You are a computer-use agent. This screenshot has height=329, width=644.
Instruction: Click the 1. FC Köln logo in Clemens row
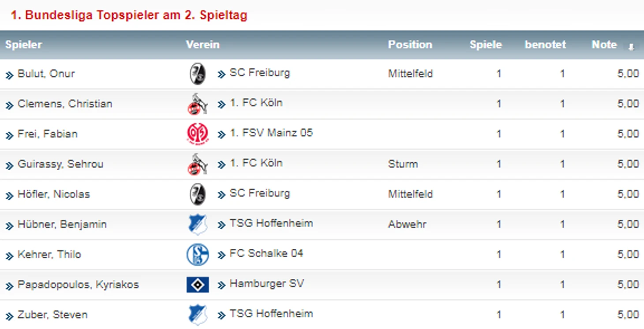click(197, 104)
